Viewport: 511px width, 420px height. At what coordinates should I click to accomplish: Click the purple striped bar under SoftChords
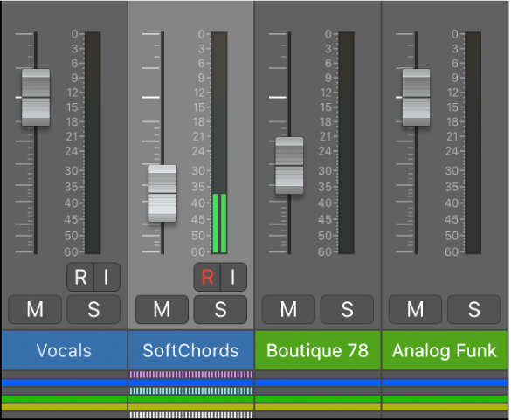click(x=191, y=375)
